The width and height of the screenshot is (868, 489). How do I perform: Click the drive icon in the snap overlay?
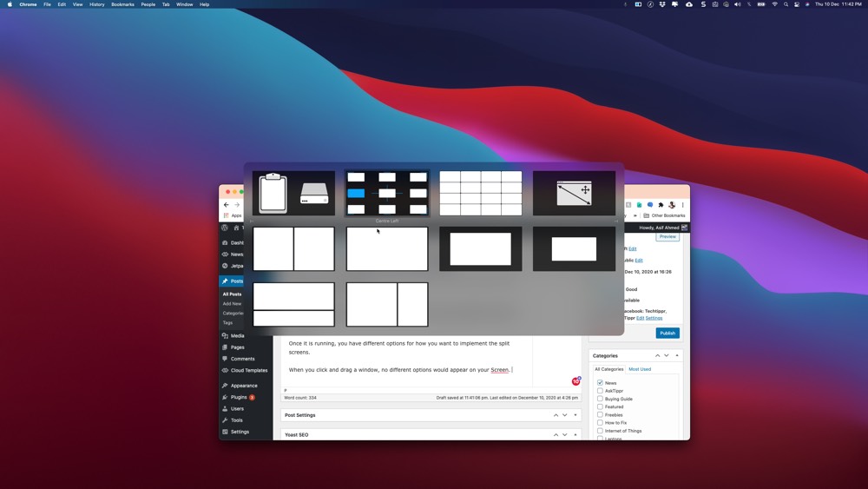[x=314, y=194]
